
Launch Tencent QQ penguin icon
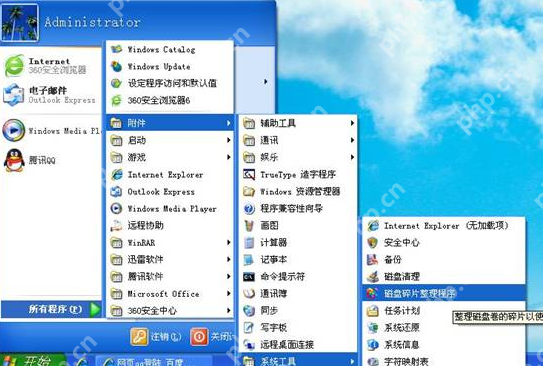pyautogui.click(x=14, y=160)
